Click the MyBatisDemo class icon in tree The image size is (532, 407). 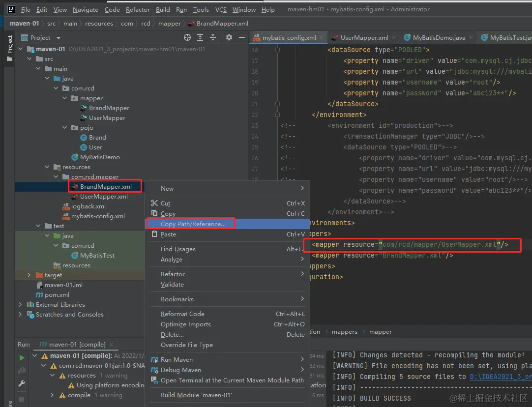tap(75, 157)
